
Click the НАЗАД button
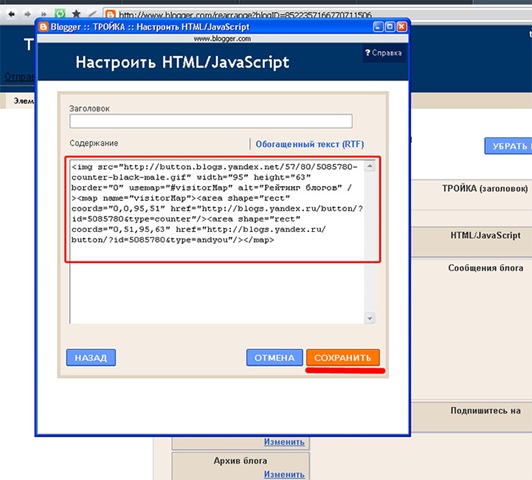click(x=91, y=358)
